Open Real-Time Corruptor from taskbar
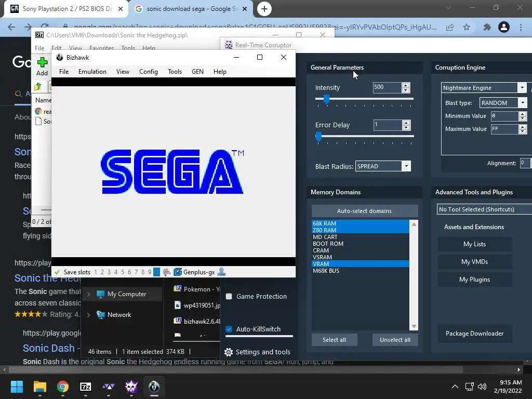This screenshot has height=399, width=532. coord(131,387)
